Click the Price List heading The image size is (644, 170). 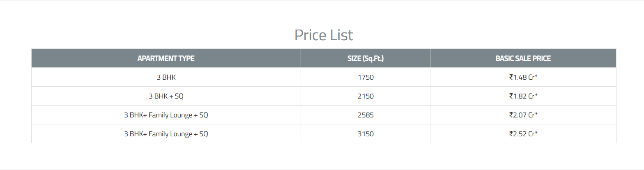pyautogui.click(x=324, y=35)
